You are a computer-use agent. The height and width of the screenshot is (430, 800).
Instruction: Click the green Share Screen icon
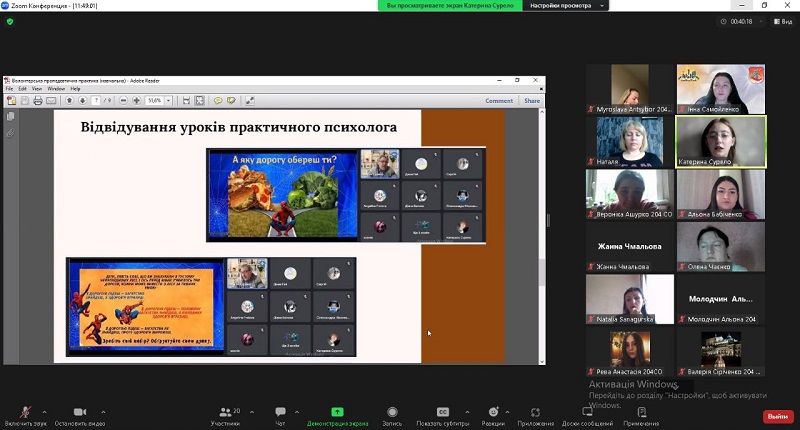point(337,412)
